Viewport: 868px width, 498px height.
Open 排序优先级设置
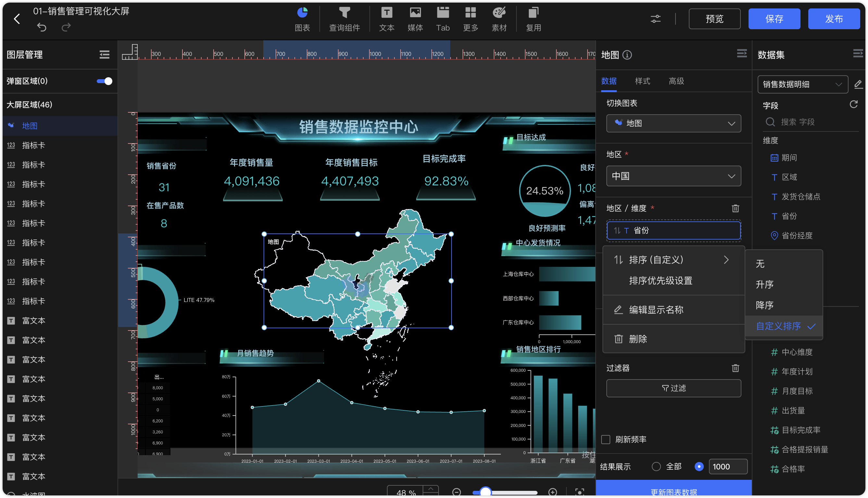pyautogui.click(x=674, y=281)
